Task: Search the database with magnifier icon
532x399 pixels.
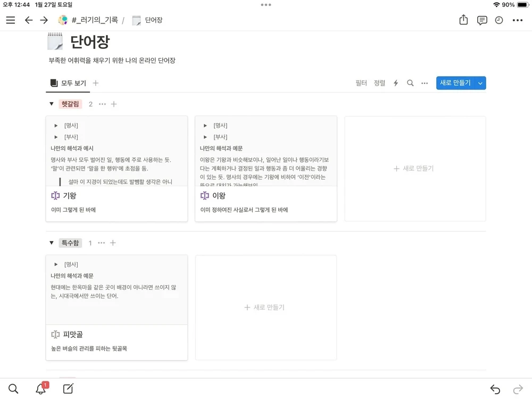Action: pyautogui.click(x=410, y=83)
